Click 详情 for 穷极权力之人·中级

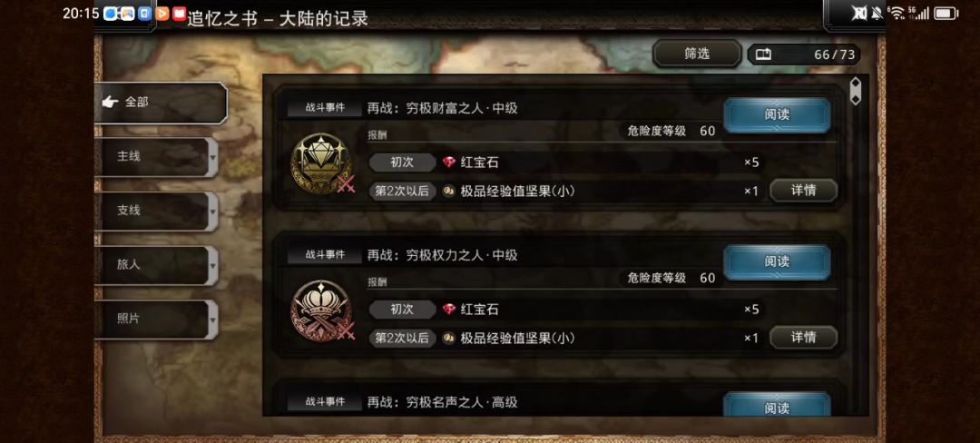[803, 338]
